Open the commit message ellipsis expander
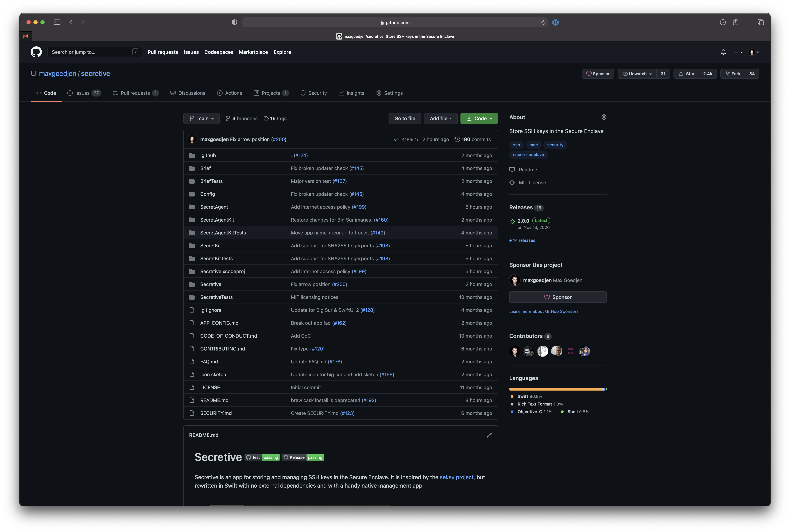 [293, 140]
